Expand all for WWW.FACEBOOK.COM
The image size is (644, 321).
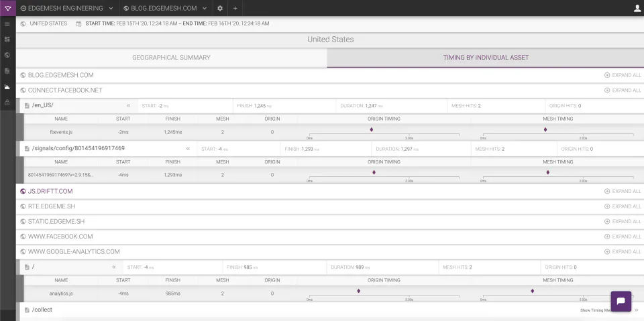click(x=623, y=237)
